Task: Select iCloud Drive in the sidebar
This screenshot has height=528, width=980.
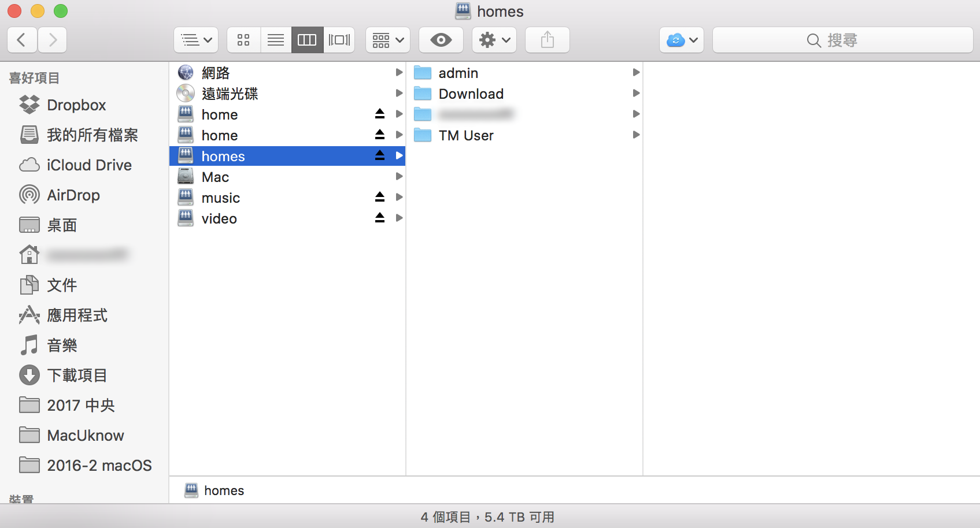Action: point(89,165)
